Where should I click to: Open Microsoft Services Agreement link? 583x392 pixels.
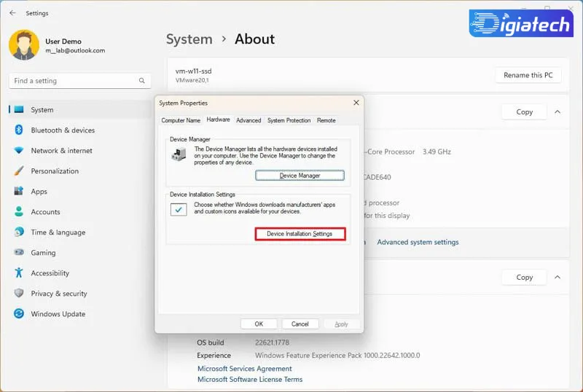[245, 369]
